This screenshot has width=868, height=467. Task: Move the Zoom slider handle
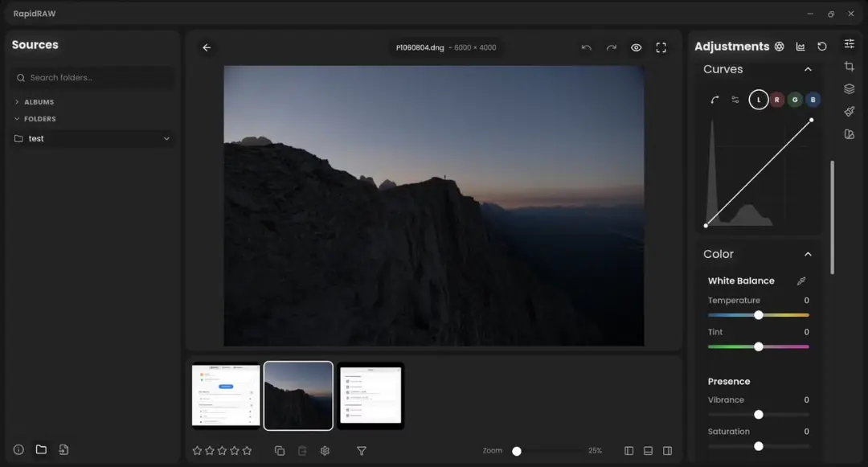click(x=517, y=451)
